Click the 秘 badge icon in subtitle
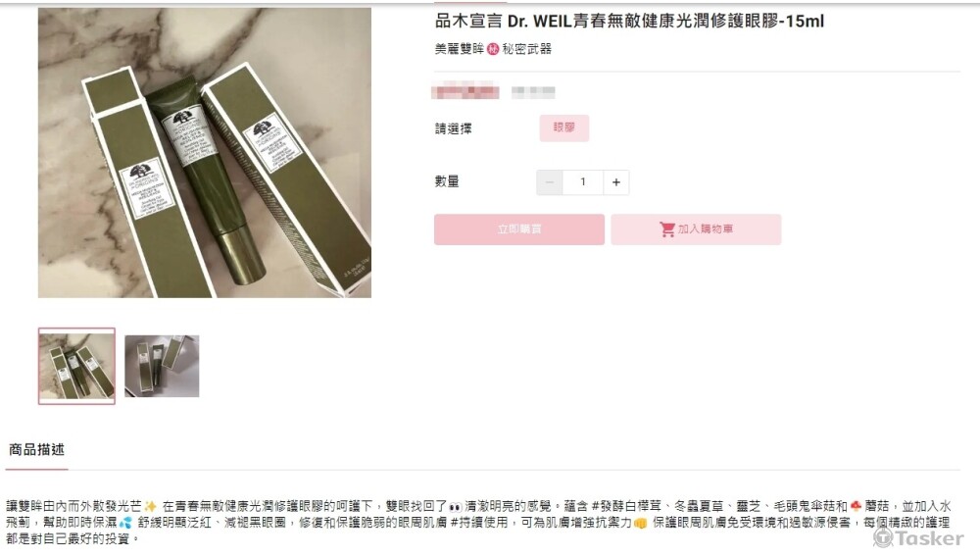This screenshot has height=558, width=980. click(x=493, y=49)
